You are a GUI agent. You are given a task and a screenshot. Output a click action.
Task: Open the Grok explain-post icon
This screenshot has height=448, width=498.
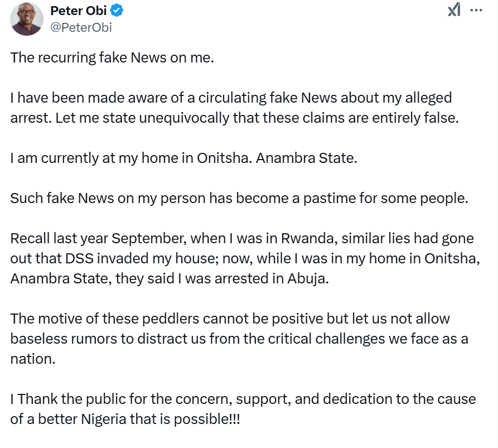click(x=454, y=9)
